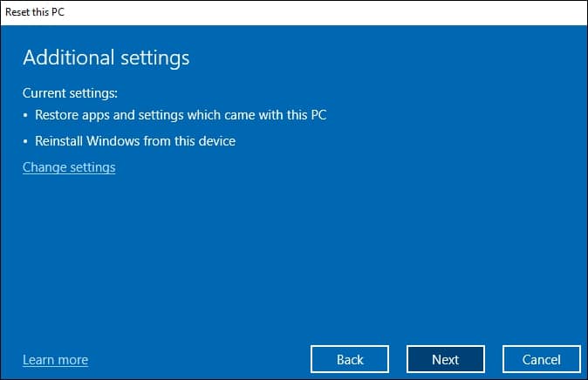The width and height of the screenshot is (588, 380).
Task: Click the word Additional in the heading
Action: pyautogui.click(x=69, y=58)
